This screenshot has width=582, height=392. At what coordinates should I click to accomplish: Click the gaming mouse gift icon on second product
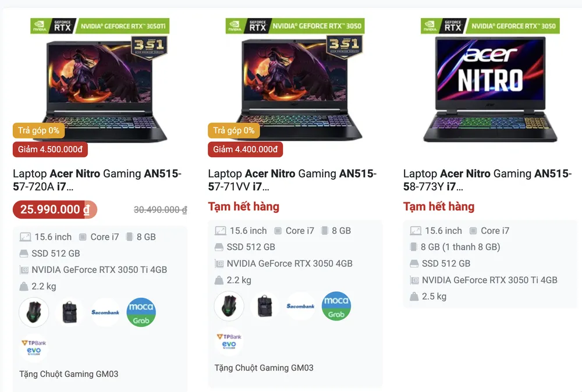point(229,306)
